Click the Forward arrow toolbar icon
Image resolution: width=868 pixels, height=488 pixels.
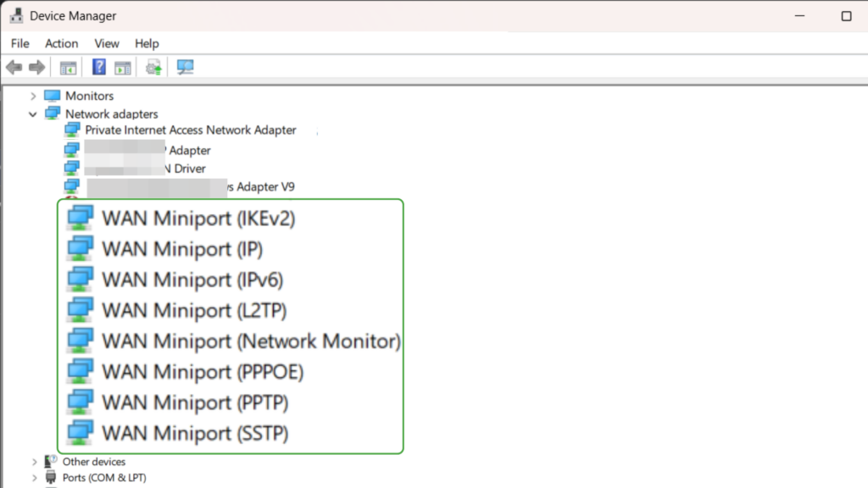click(x=37, y=68)
